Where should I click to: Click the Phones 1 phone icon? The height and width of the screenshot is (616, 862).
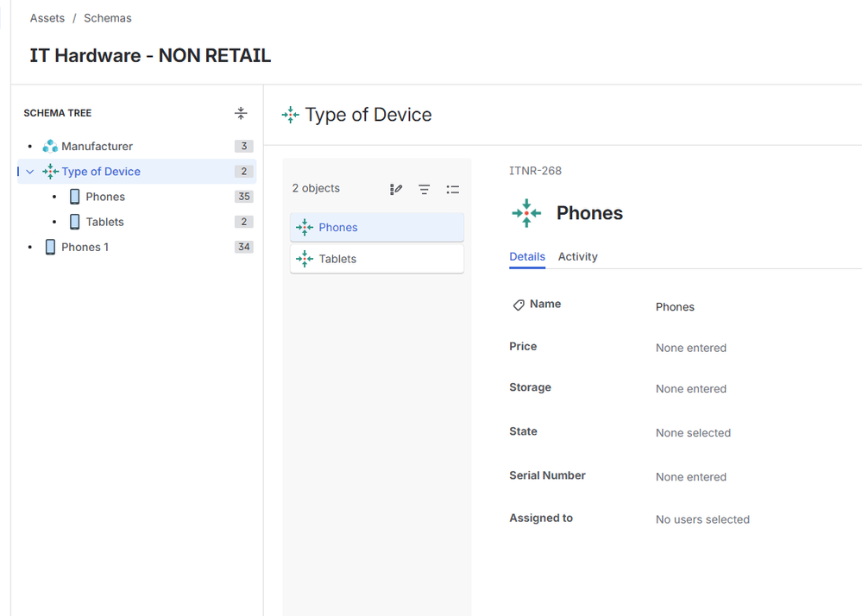pyautogui.click(x=50, y=247)
